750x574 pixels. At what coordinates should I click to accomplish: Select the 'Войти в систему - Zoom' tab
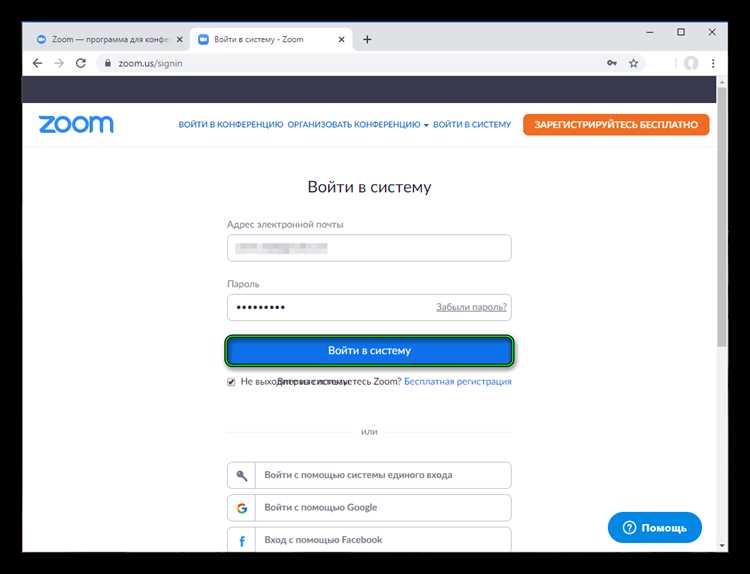point(271,40)
